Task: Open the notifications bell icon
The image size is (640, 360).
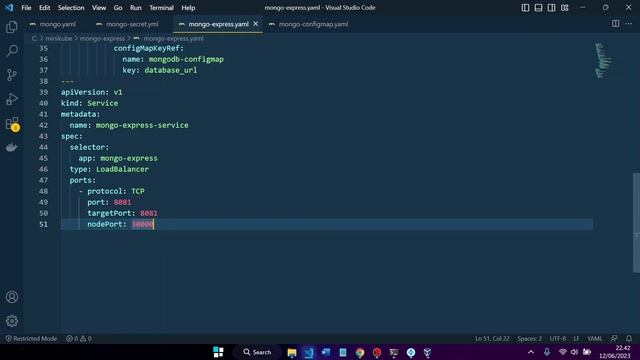Action: 629,338
